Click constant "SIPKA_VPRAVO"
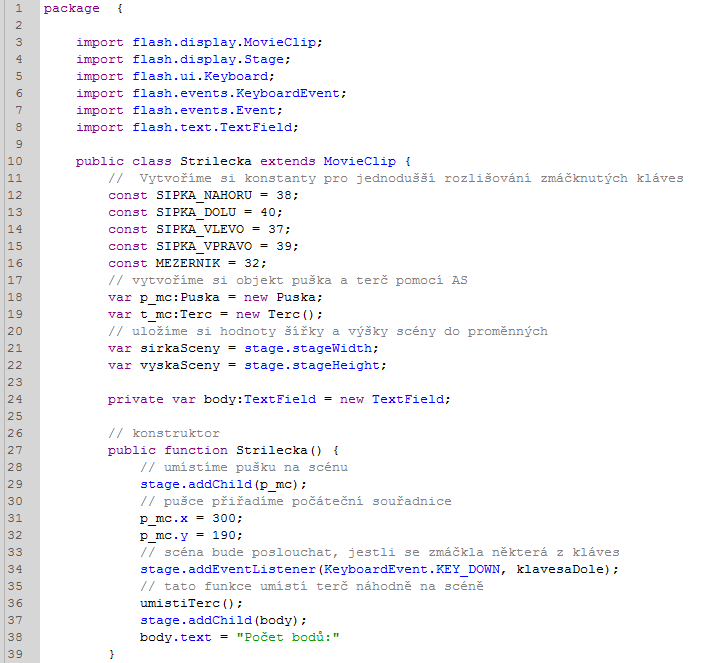 [204, 246]
